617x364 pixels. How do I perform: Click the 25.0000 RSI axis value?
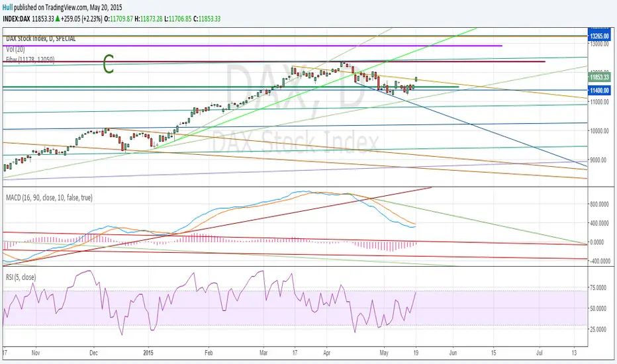(x=598, y=329)
